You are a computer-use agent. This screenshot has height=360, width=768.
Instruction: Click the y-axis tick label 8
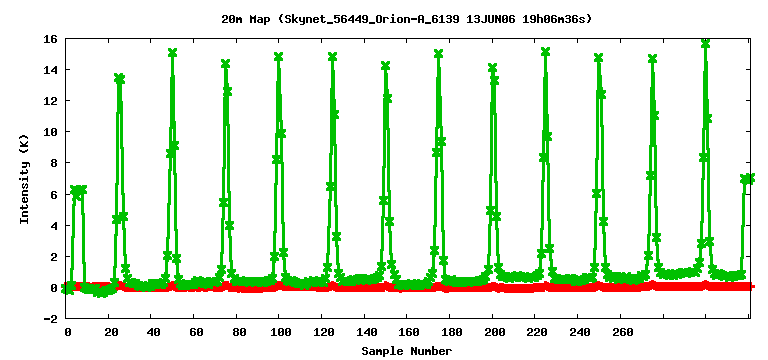55,163
